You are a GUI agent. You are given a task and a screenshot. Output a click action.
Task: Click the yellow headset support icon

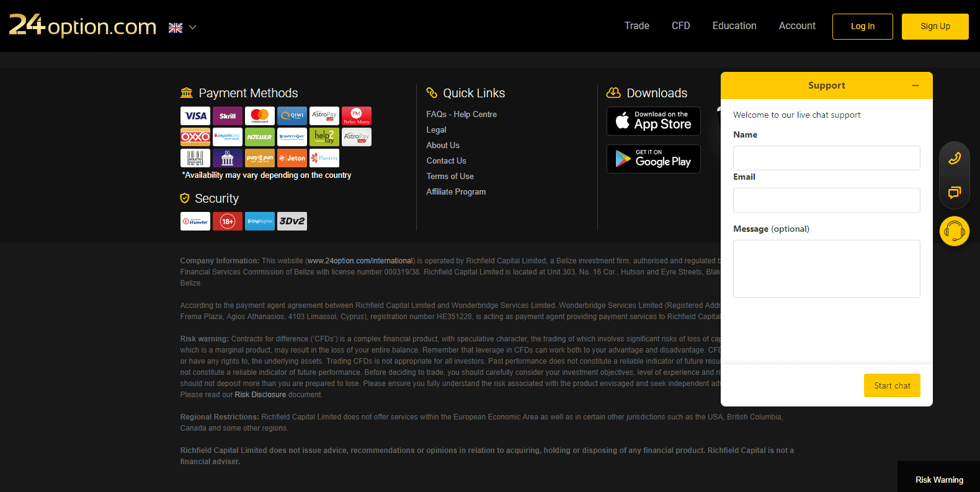click(x=955, y=231)
